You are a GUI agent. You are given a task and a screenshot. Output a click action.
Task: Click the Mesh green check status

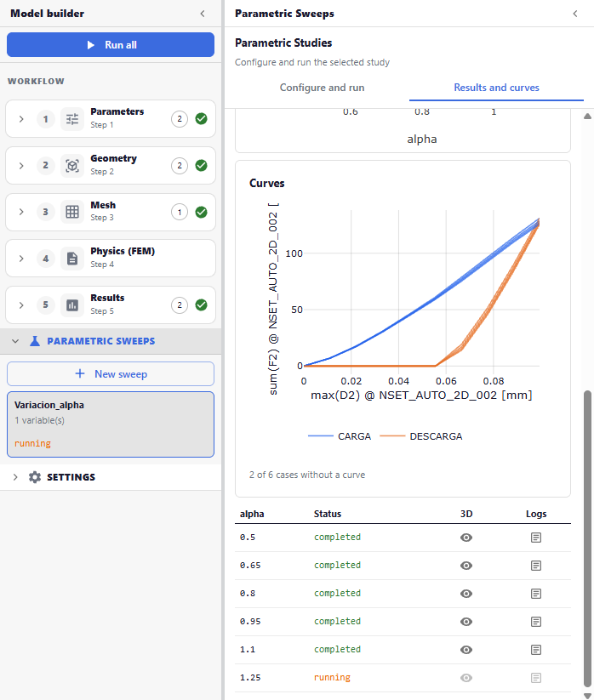(202, 212)
